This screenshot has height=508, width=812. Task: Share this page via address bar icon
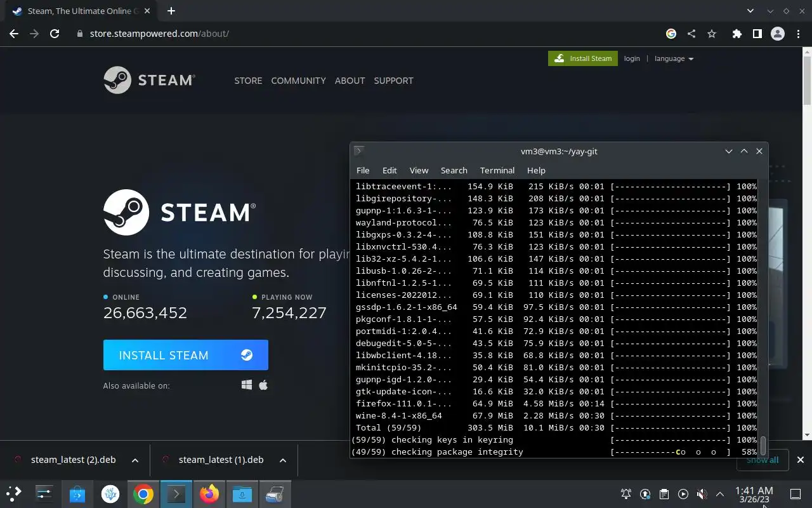tap(691, 34)
